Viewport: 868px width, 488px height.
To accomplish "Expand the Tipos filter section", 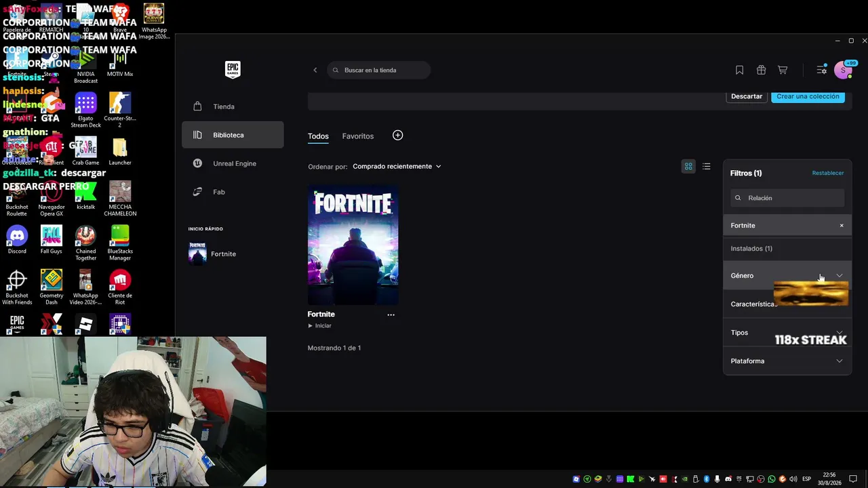I will (787, 333).
